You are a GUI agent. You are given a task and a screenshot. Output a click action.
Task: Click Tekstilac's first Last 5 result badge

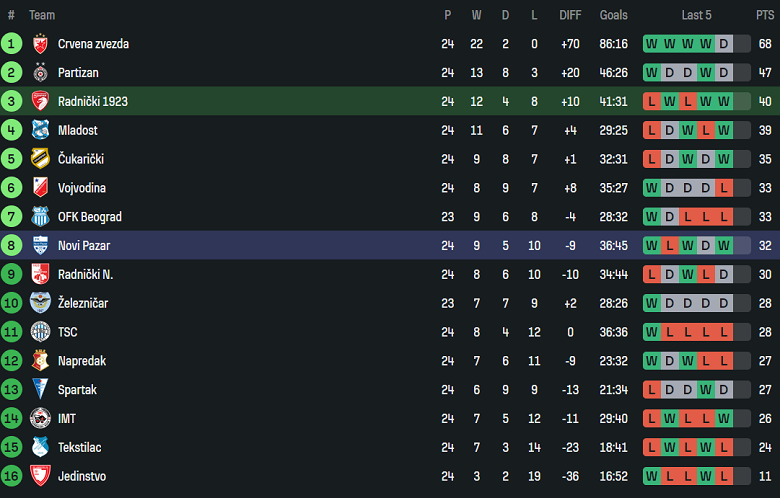652,447
